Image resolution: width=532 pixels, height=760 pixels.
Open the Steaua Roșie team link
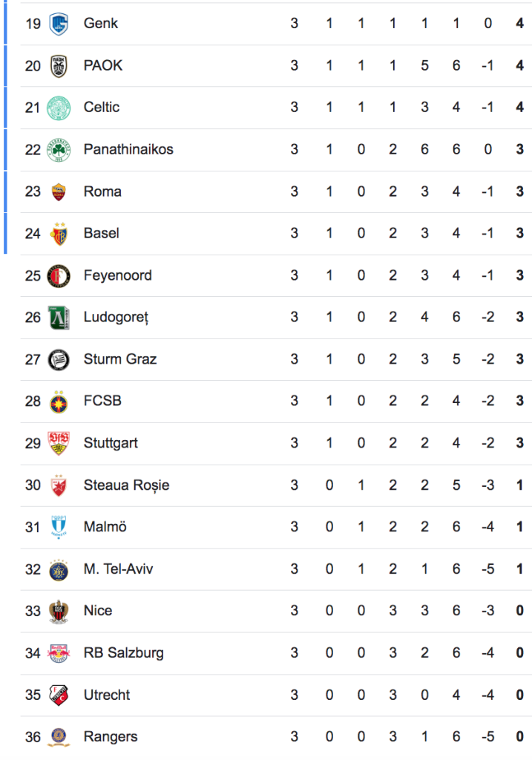pos(126,485)
